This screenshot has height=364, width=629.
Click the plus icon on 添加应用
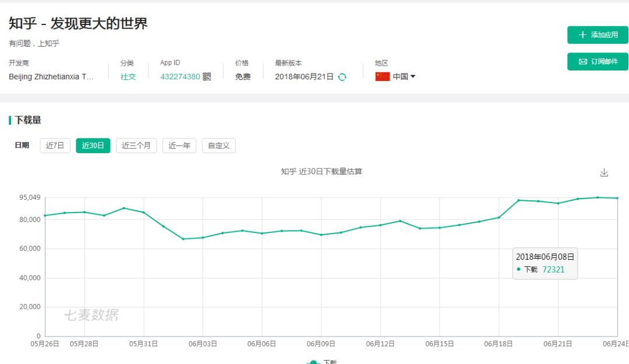tap(582, 35)
